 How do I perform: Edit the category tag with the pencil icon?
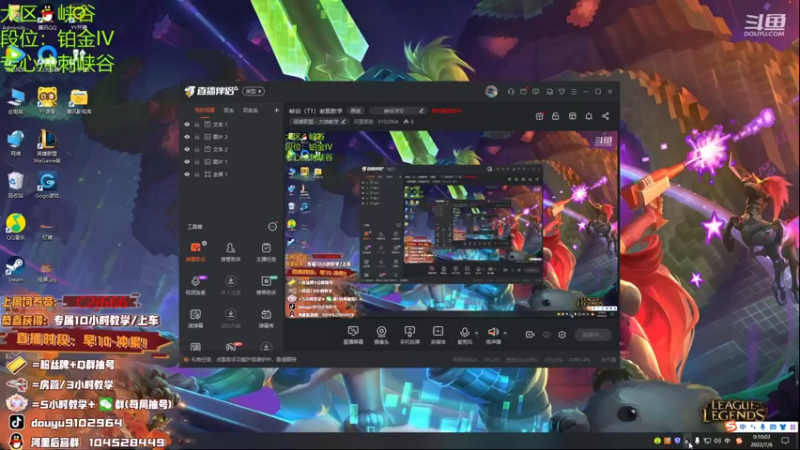coord(343,122)
